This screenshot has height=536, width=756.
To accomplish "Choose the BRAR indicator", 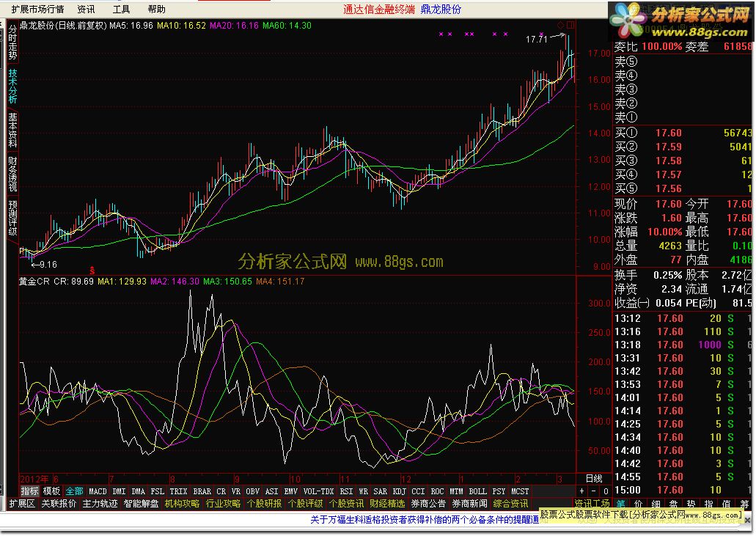I will (x=202, y=491).
